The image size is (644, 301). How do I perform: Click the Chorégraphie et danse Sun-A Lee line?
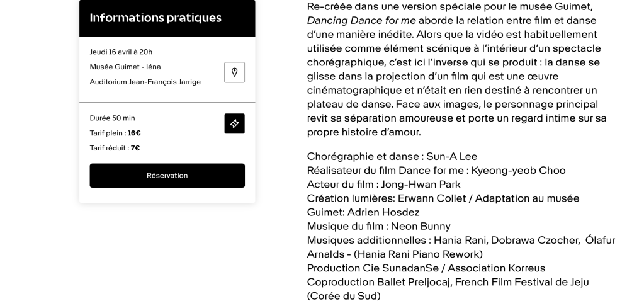pyautogui.click(x=392, y=156)
